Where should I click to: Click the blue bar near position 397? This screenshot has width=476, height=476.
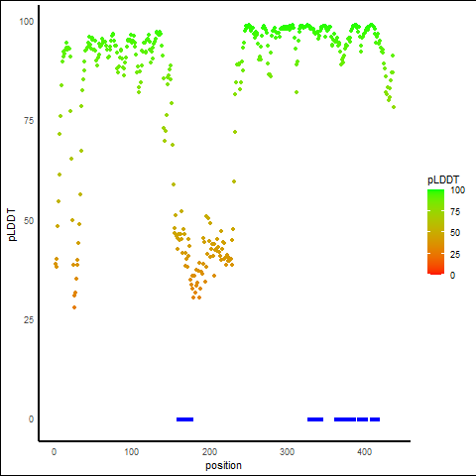(362, 419)
